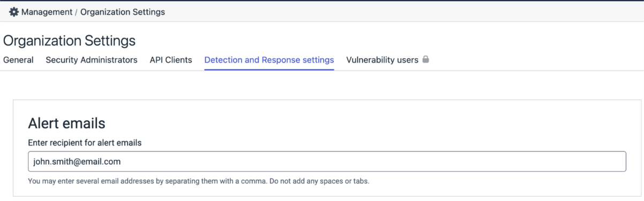Click the john.smith@email.com address text
Viewport: 644px width, 201px height.
[x=77, y=161]
